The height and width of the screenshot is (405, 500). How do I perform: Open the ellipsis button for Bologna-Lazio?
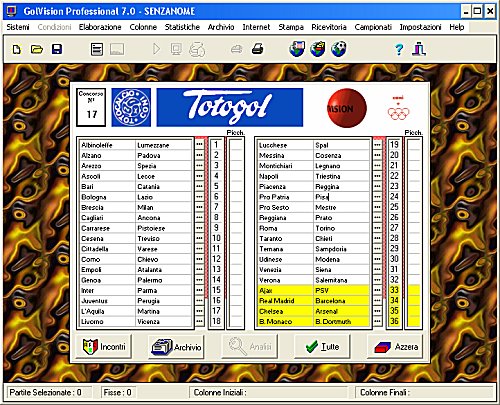coord(199,197)
